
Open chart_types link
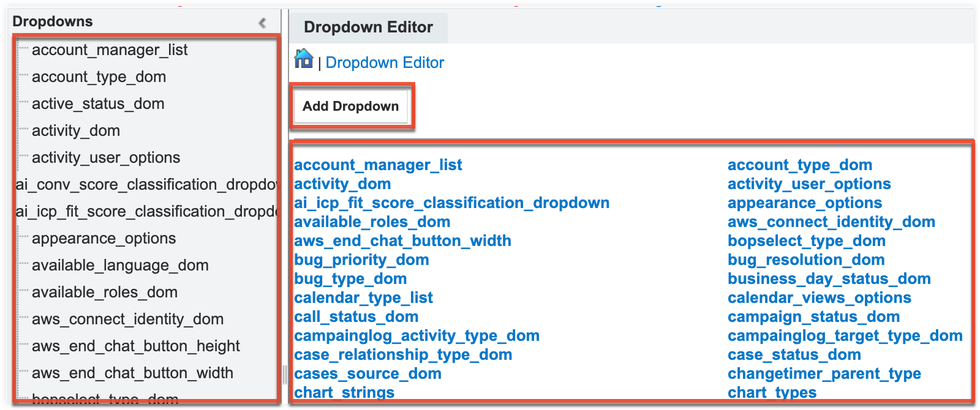[x=772, y=392]
